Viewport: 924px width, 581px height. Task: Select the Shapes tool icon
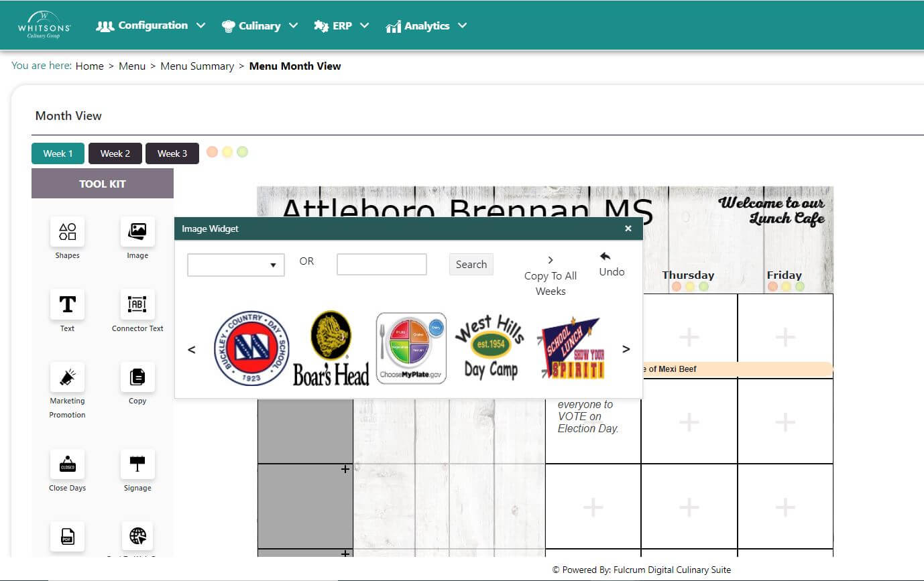point(67,232)
